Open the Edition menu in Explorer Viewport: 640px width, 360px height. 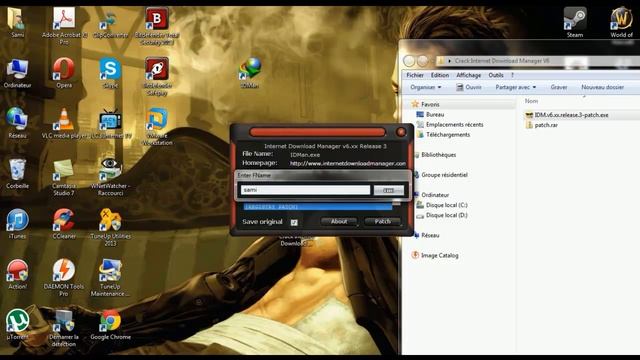point(440,75)
